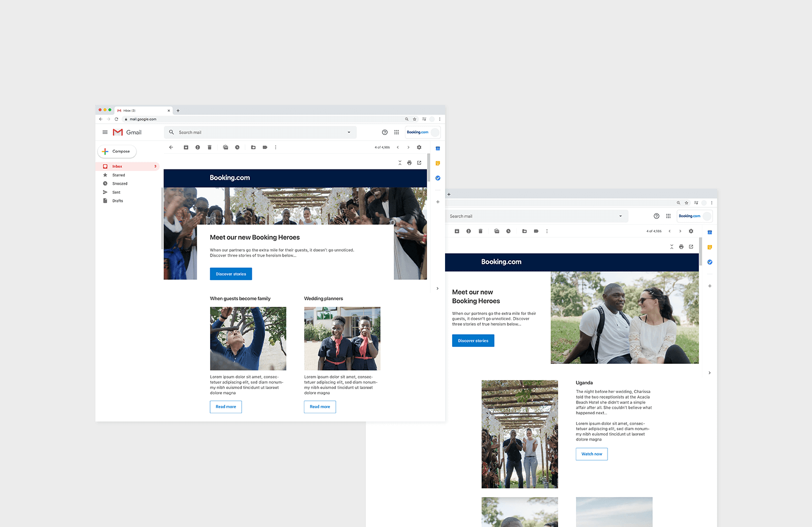812x527 pixels.
Task: Click the Search mail field in front window
Action: 260,132
